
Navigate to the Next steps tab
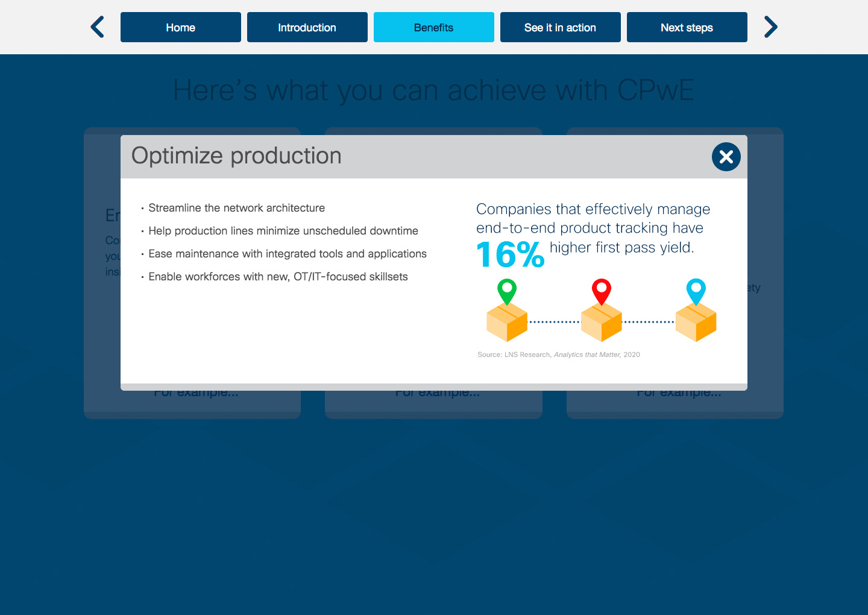[x=687, y=27]
